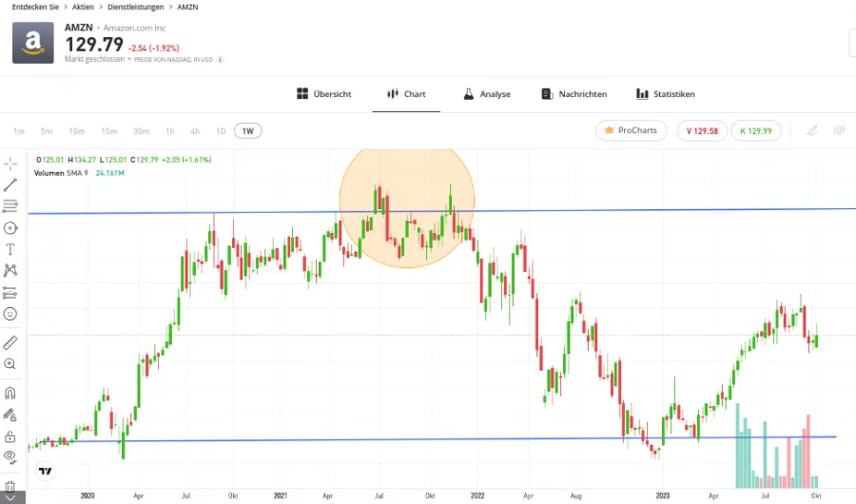Click the 2022 label on time axis
Viewport: 856px width, 504px height.
(x=477, y=495)
